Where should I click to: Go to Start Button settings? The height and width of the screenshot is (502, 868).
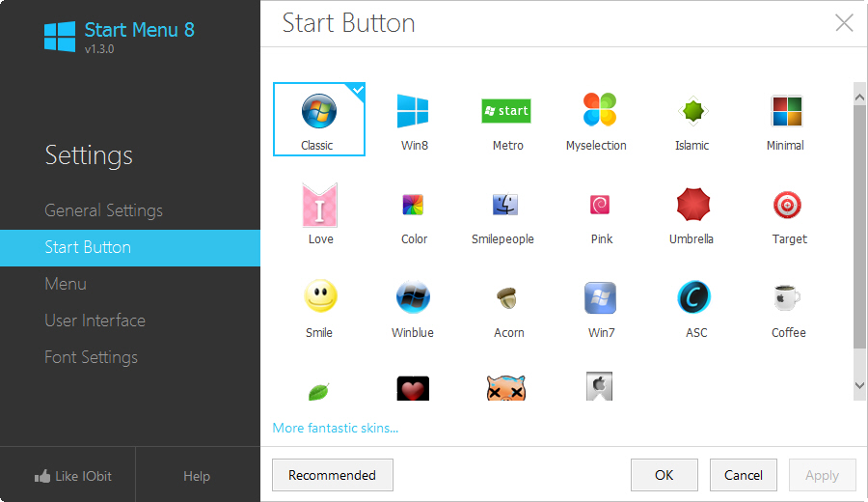[130, 248]
